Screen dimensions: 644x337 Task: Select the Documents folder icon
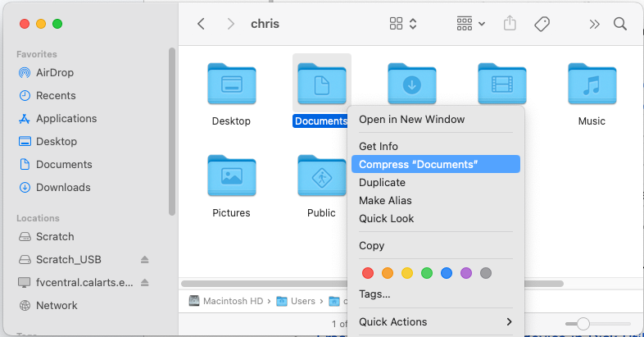coord(321,84)
